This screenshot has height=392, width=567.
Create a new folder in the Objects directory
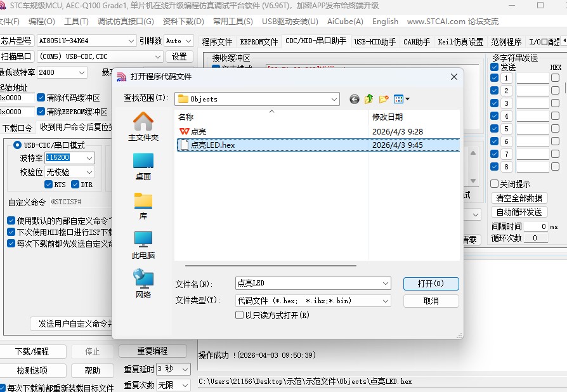[x=383, y=99]
